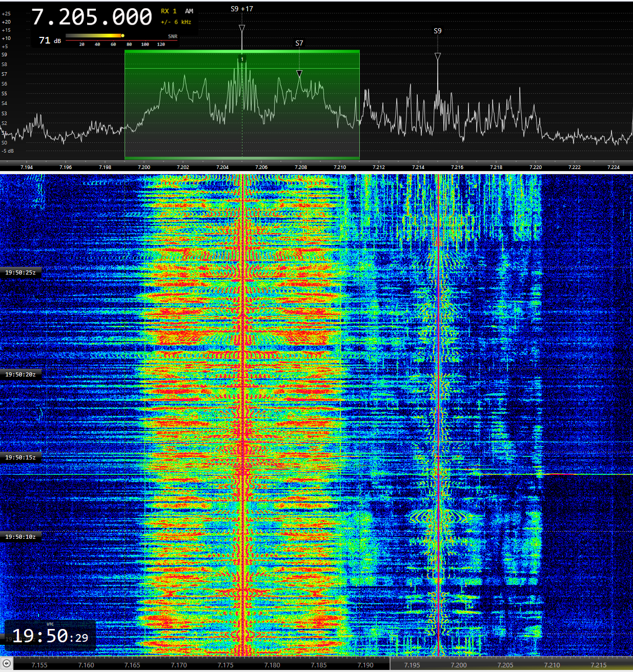Click the S9 +17 peak marker triangle
Screen dimensions: 633x672
(242, 29)
